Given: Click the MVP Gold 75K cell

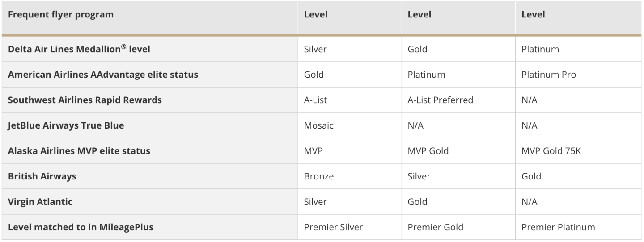Looking at the screenshot, I should [551, 151].
